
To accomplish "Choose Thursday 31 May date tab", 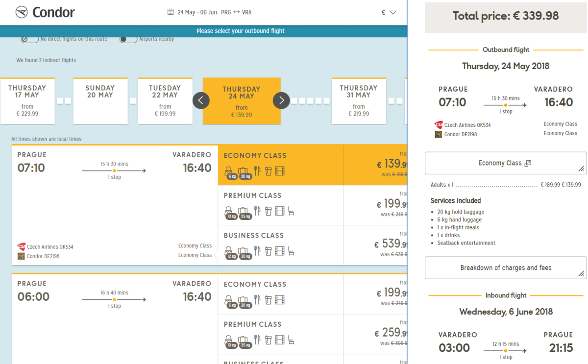I will pos(359,100).
